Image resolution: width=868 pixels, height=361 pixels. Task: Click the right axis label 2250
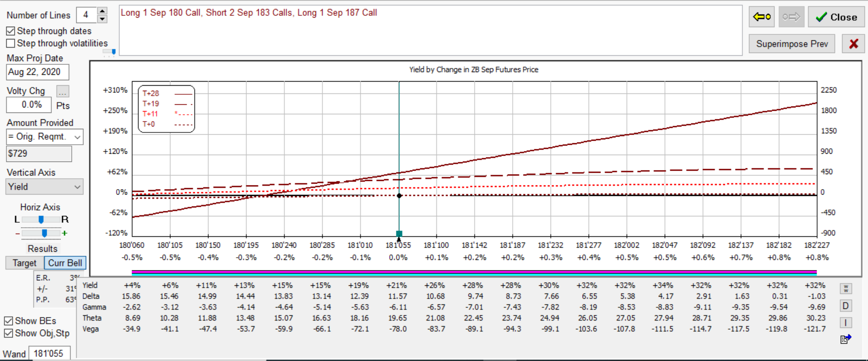pos(829,90)
